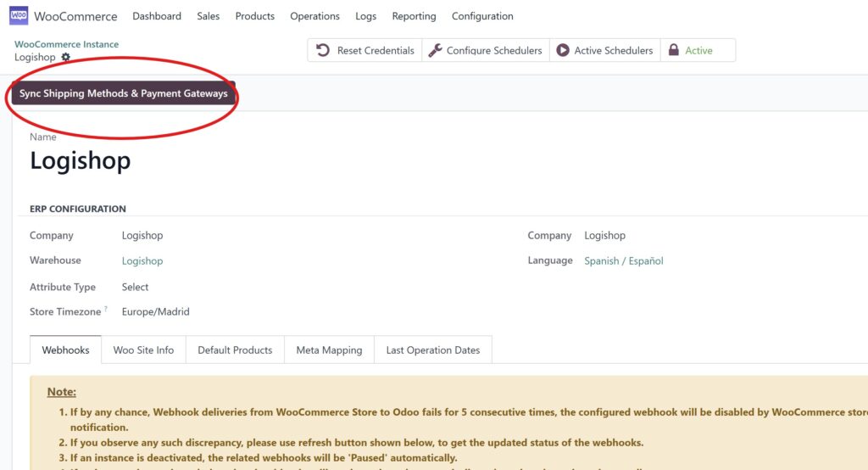Click the Reset Credentials arrow icon
The image size is (868, 470).
point(323,50)
